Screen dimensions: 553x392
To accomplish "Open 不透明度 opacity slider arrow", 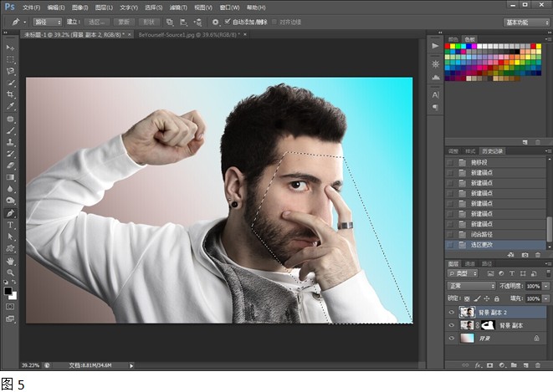I will pos(546,286).
